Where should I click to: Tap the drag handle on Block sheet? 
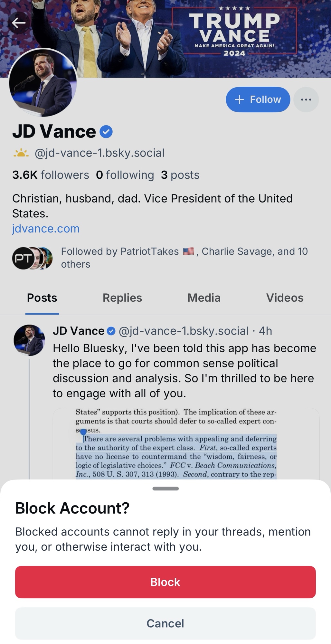coord(165,488)
